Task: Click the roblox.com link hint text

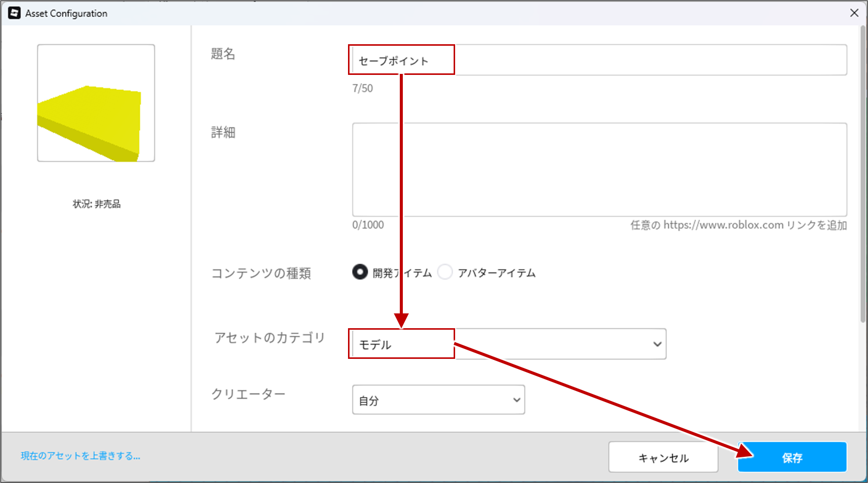Action: pyautogui.click(x=739, y=225)
